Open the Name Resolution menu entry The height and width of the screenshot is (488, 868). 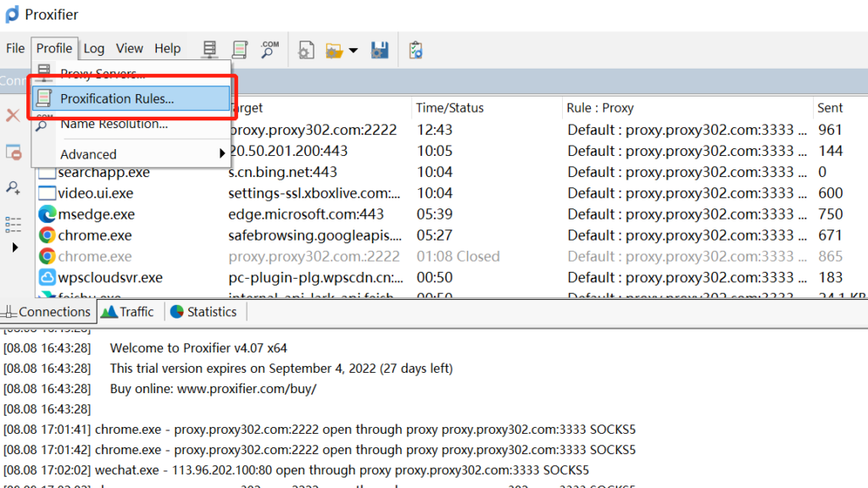114,124
